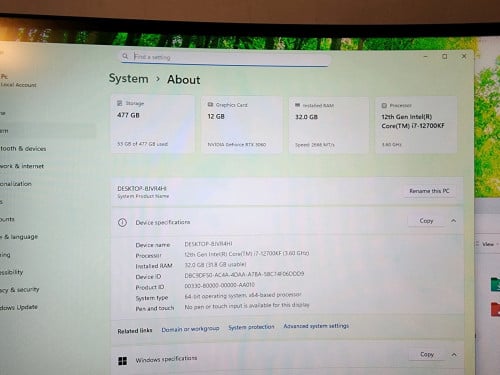Copy the Windows specifications
The image size is (500, 375).
click(x=427, y=354)
